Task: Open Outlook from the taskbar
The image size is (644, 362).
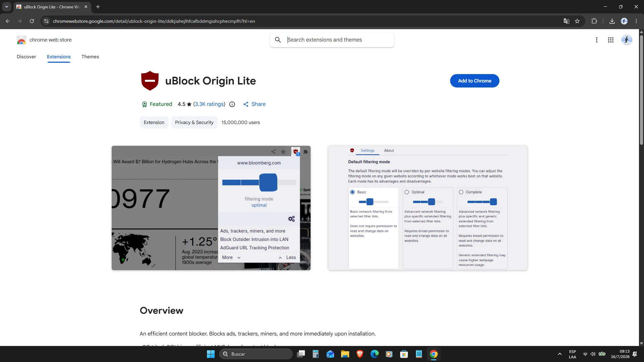Action: (x=330, y=354)
